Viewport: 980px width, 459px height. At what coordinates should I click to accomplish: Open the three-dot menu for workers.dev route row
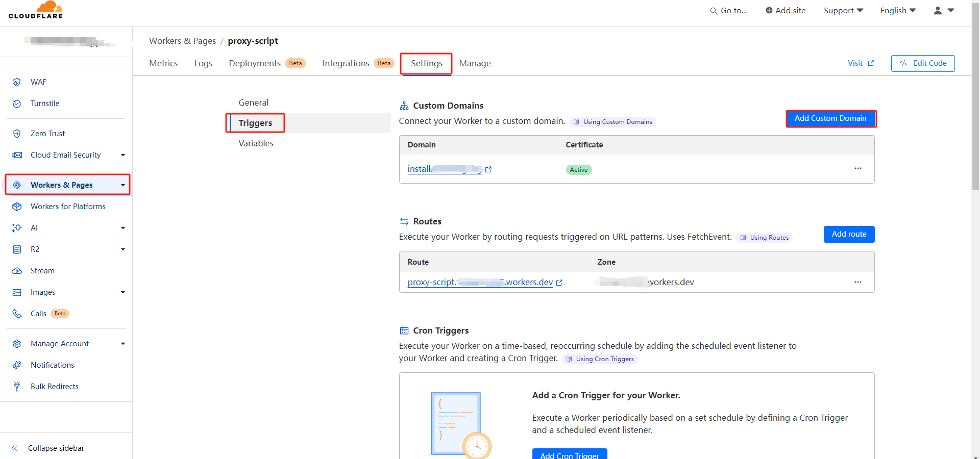(x=858, y=282)
